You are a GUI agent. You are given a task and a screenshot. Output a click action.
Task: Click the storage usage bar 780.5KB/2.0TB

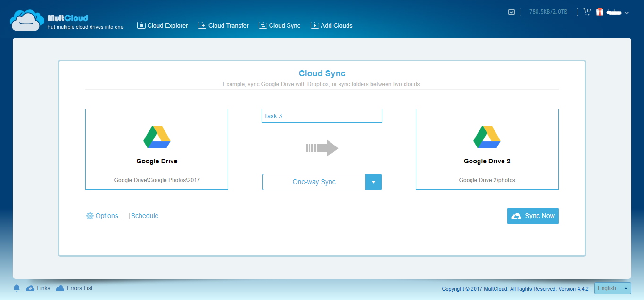(x=548, y=12)
